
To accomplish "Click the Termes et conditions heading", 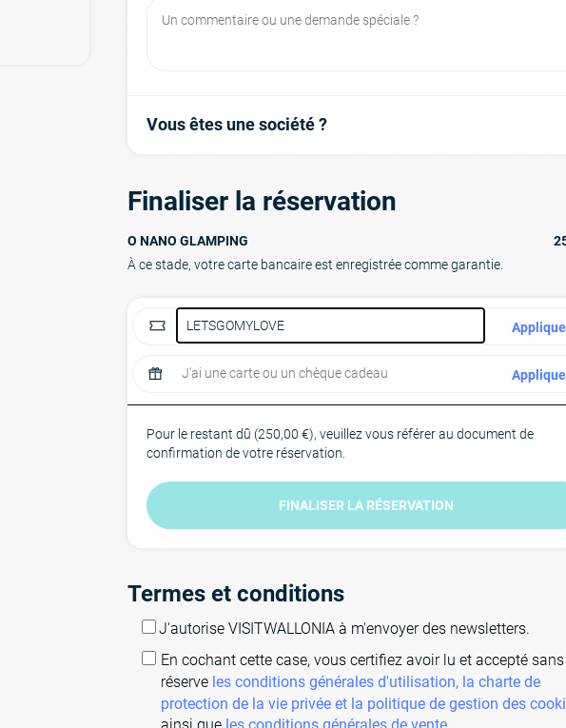I will pyautogui.click(x=236, y=594).
